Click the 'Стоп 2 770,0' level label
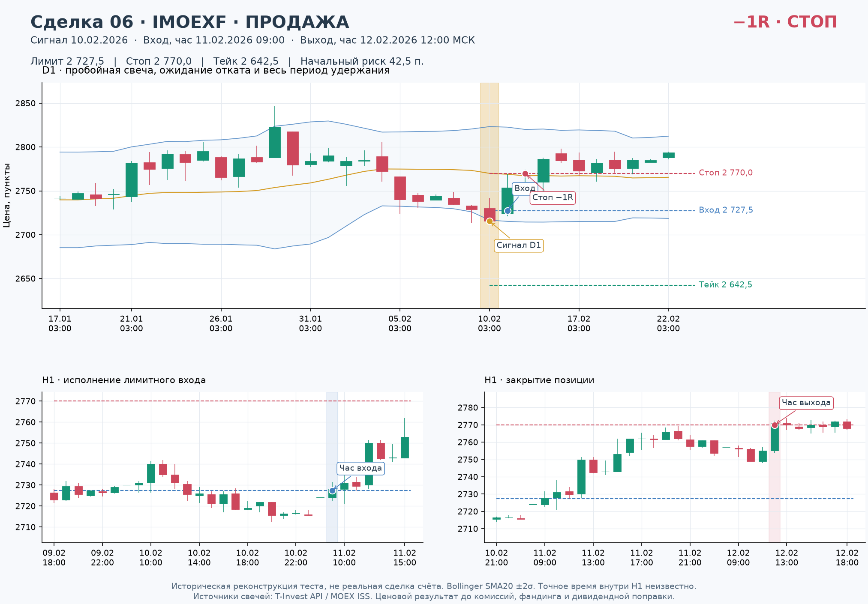Viewport: 868px width, 604px height. pyautogui.click(x=726, y=173)
